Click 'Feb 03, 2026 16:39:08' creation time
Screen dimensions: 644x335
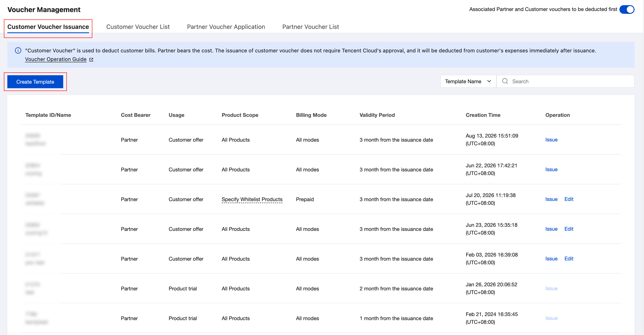[x=492, y=255]
